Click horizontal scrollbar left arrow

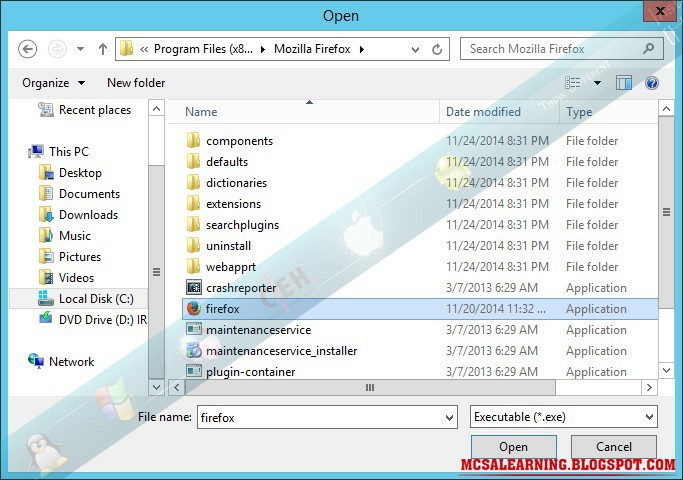click(x=176, y=387)
